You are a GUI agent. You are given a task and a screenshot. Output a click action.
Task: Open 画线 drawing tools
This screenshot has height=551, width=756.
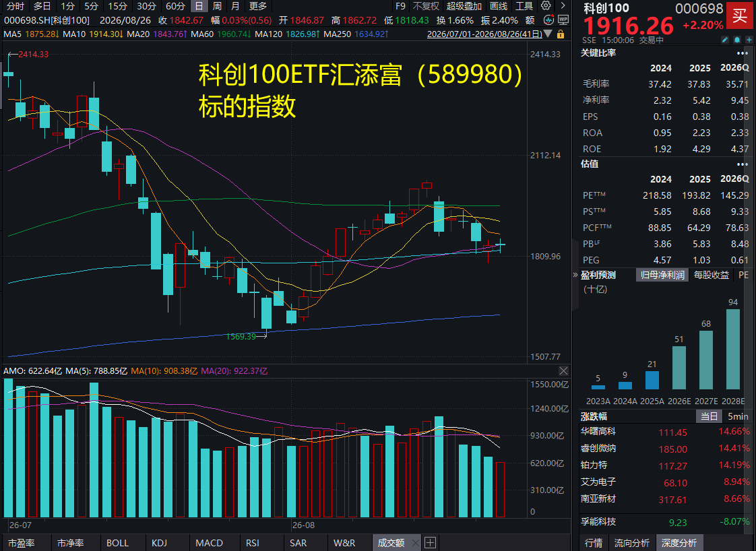499,6
